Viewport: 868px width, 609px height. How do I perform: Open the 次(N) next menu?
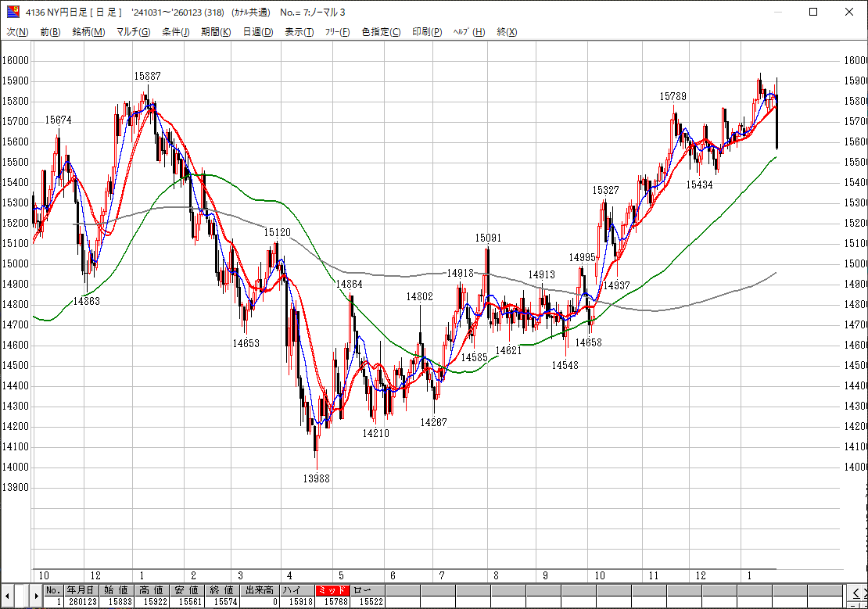point(17,32)
